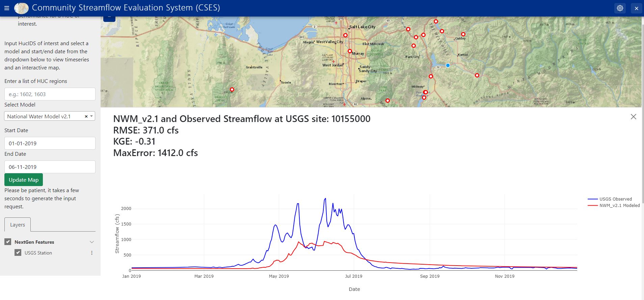Clear the selected National Water Model v2.1
Image resolution: width=644 pixels, height=300 pixels.
(86, 116)
